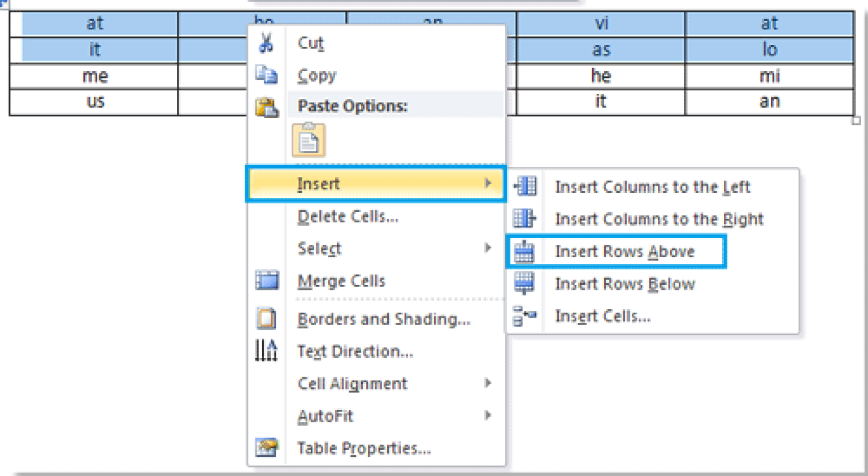Click the Borders and Shading icon
Screen dimensions: 868x476
(x=266, y=318)
